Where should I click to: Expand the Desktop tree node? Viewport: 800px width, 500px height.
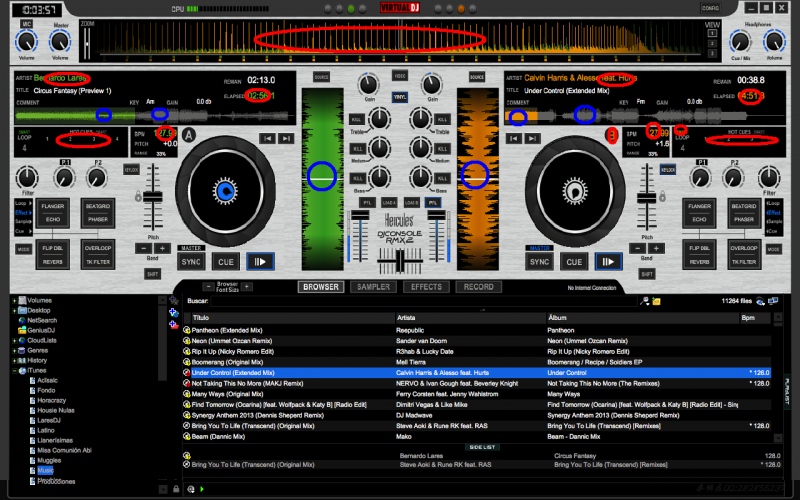pyautogui.click(x=14, y=310)
